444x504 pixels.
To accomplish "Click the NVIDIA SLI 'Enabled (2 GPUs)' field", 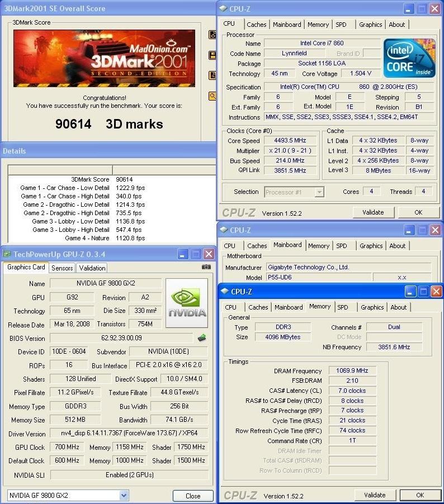I will [129, 475].
